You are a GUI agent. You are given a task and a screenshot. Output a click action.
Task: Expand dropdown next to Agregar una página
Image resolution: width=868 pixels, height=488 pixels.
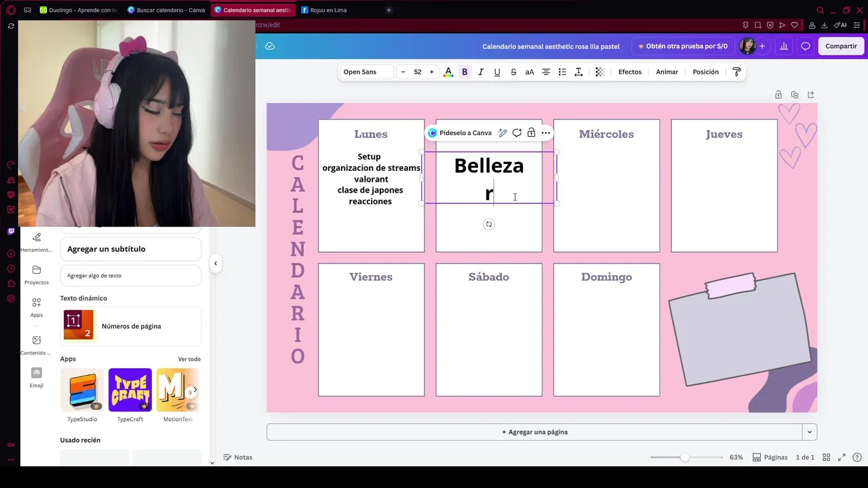pos(809,432)
